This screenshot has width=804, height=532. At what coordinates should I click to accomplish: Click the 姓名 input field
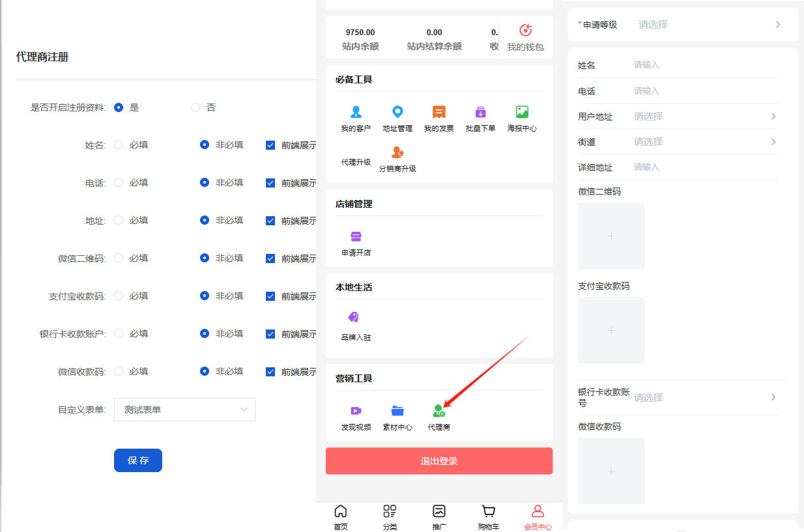coord(704,65)
